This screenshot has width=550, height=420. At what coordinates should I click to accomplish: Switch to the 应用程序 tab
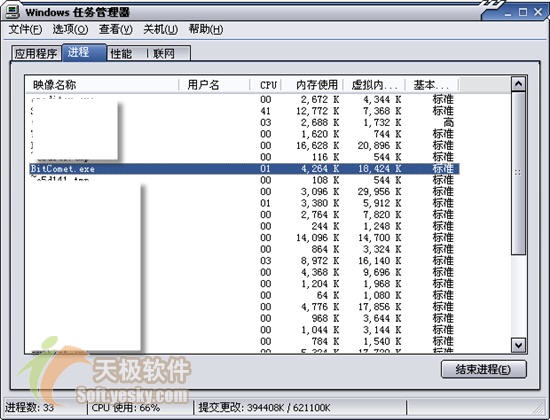pos(36,54)
